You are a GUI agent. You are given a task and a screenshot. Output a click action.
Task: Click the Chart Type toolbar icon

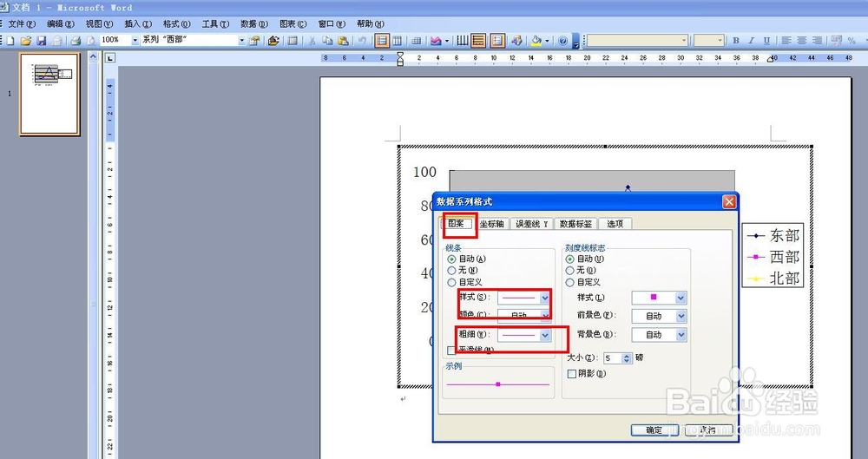point(437,41)
